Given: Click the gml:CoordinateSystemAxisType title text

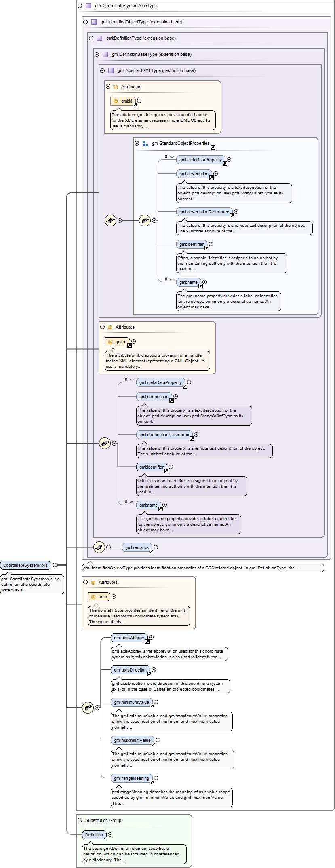Looking at the screenshot, I should 126,6.
